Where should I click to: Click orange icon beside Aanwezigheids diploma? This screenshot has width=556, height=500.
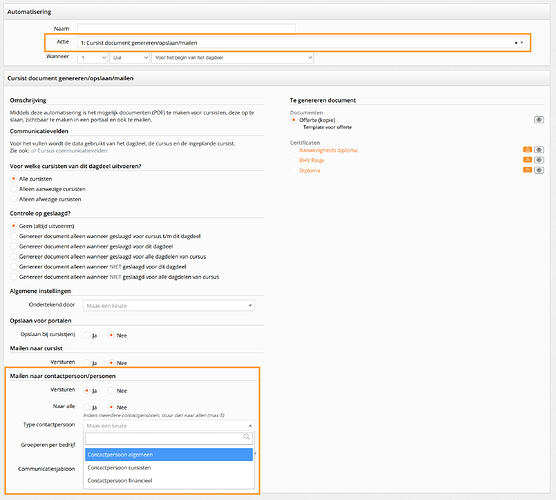click(x=527, y=150)
